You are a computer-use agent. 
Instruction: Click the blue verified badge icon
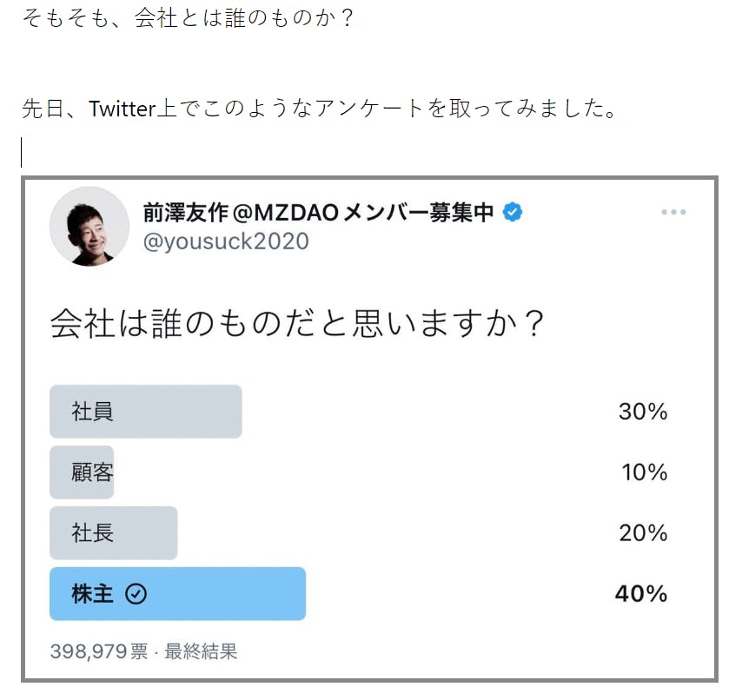(x=513, y=212)
